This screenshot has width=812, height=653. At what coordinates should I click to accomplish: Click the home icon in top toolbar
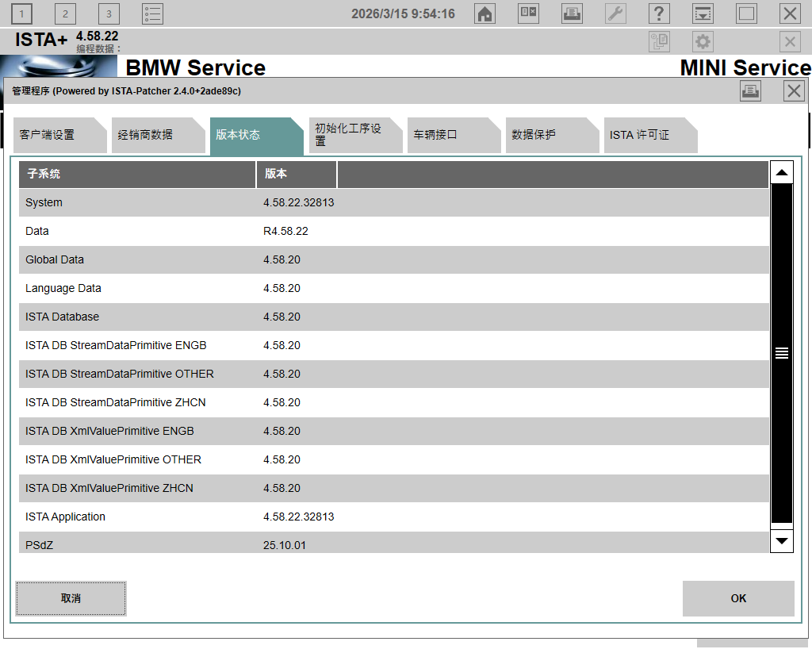[x=485, y=13]
